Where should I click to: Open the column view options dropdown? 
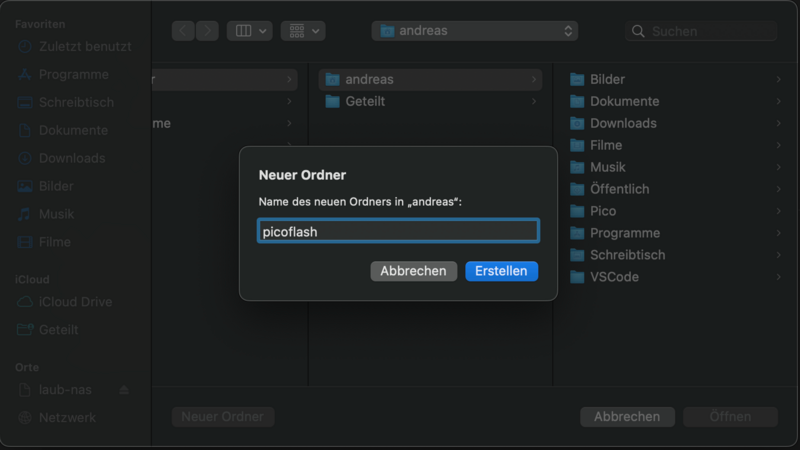point(249,31)
